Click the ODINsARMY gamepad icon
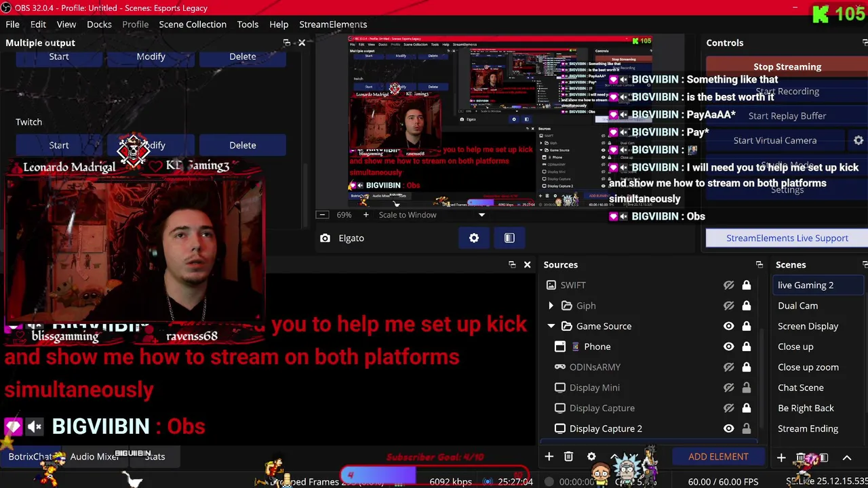Image resolution: width=868 pixels, height=488 pixels. point(560,367)
